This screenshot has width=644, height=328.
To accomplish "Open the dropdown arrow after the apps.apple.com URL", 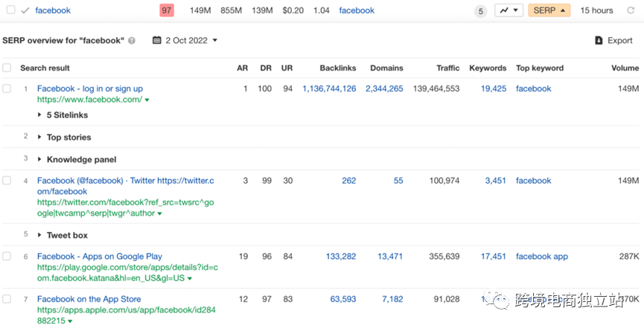I will pos(70,321).
